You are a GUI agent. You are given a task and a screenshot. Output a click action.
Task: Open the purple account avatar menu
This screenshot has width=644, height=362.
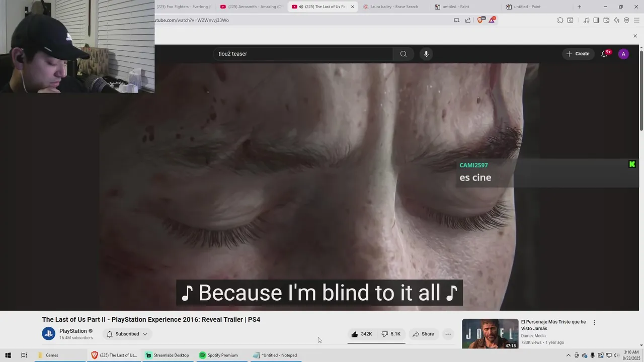(623, 54)
